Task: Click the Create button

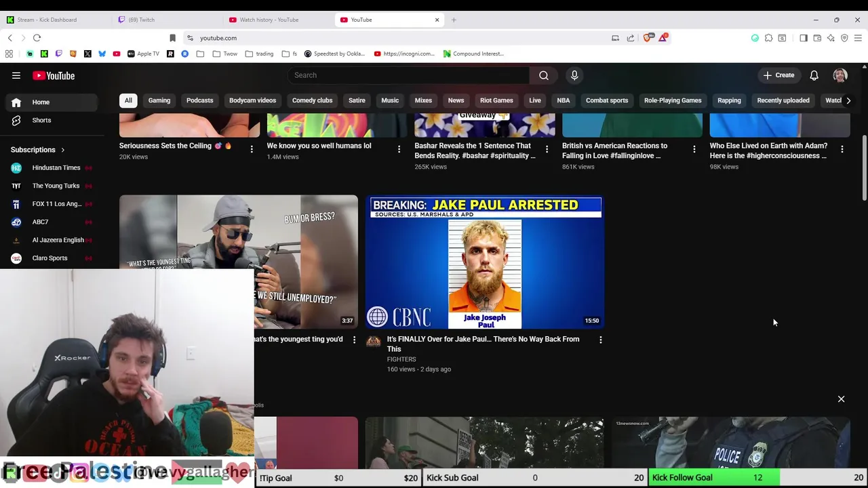Action: (778, 75)
